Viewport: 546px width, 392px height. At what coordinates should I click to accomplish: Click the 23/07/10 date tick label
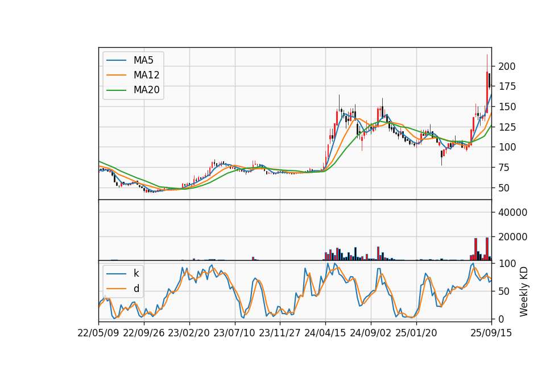[x=234, y=333]
